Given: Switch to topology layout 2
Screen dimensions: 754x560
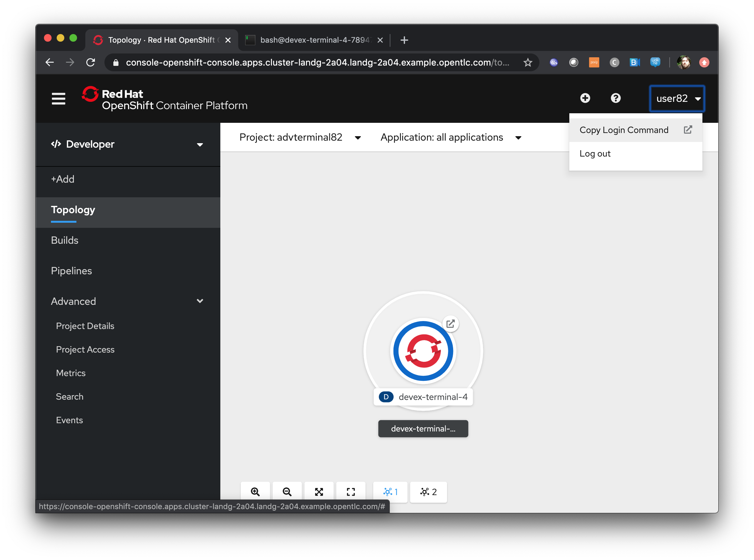Looking at the screenshot, I should (428, 492).
